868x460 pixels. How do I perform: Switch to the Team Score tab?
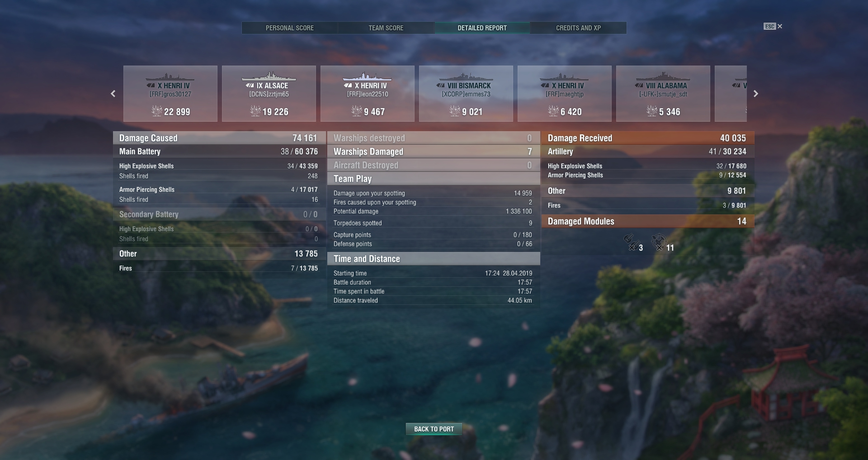pyautogui.click(x=386, y=28)
